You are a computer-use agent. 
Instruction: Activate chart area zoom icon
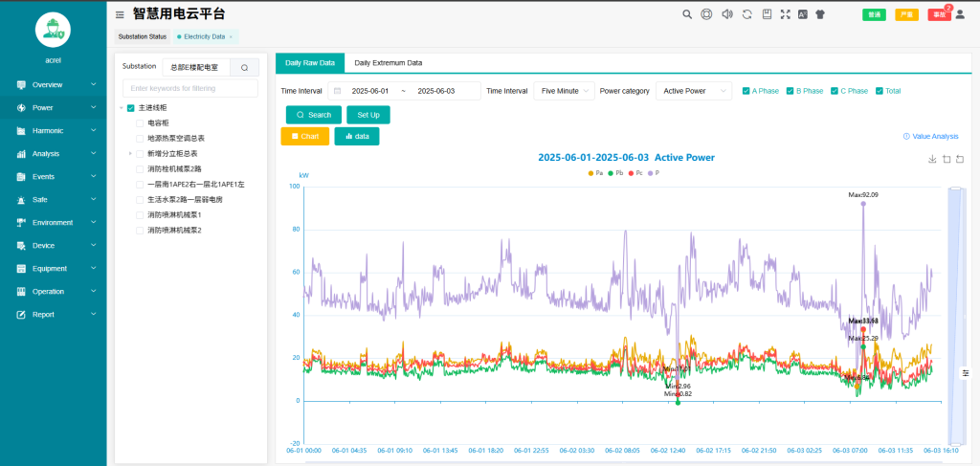coord(947,159)
